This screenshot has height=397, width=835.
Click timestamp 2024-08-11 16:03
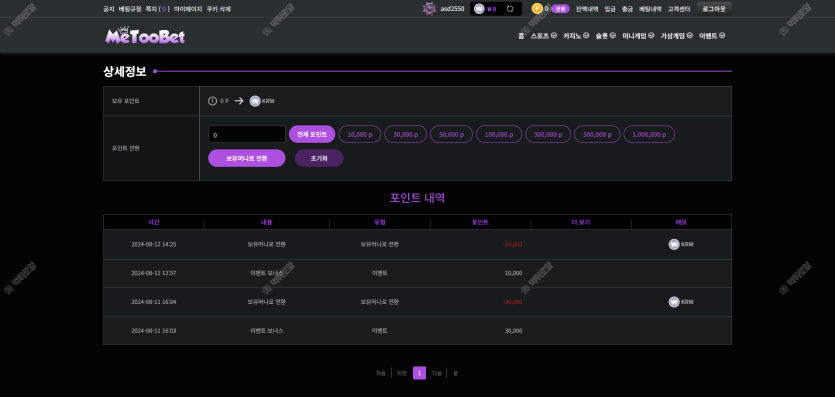click(154, 330)
